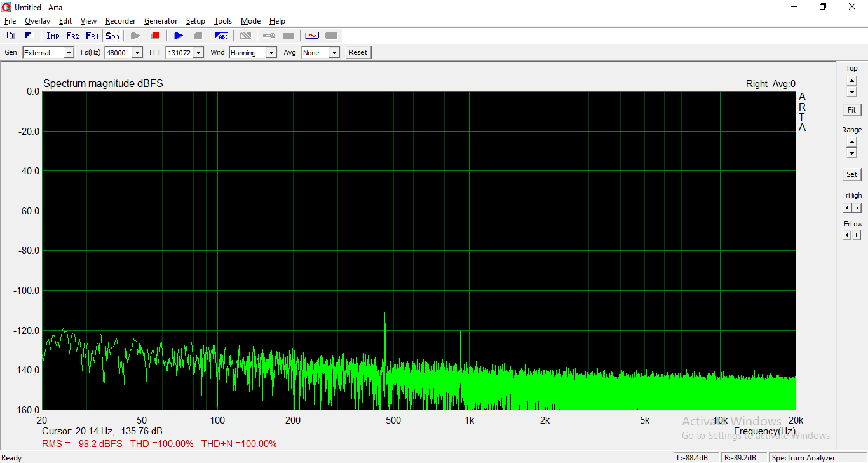The width and height of the screenshot is (868, 463).
Task: Decrease Range with the down arrow
Action: click(x=851, y=153)
